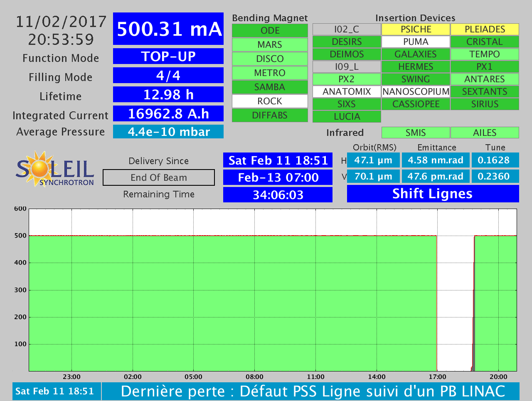Open the METRO beamline box
Screen dimensions: 532x401
coord(270,73)
